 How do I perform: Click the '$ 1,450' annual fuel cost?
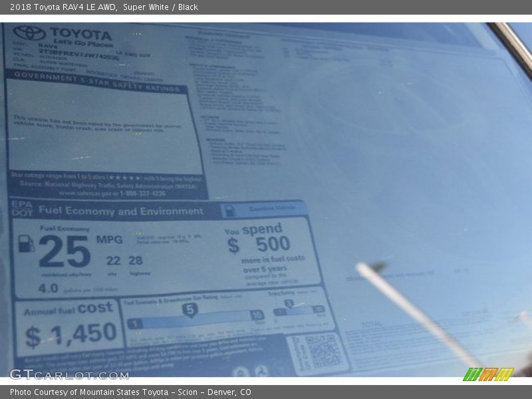coord(71,335)
